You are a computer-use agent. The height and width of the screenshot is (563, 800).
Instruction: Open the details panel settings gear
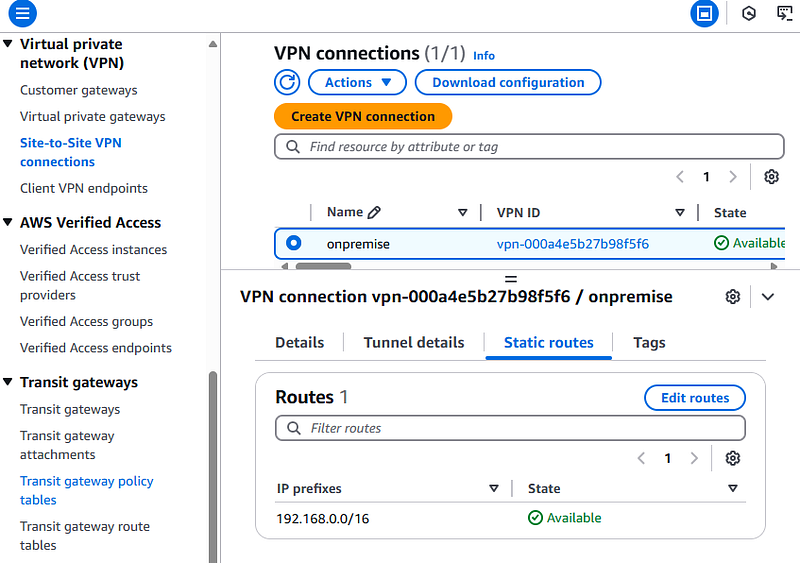[x=733, y=297]
